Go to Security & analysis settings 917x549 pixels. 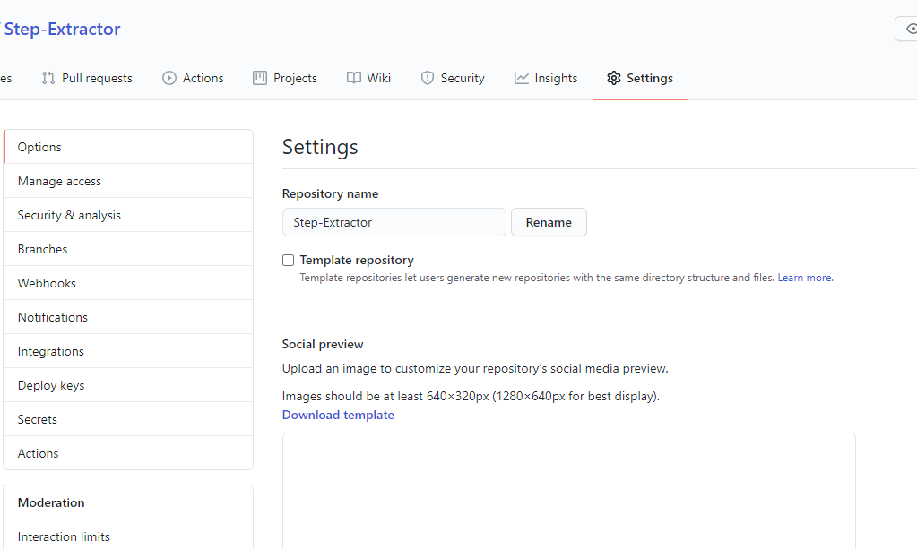point(69,215)
